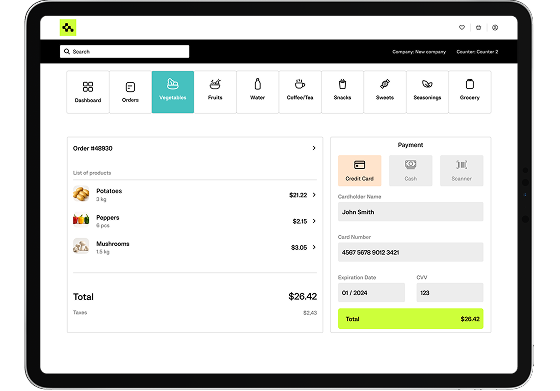Select the Sweets candy icon
This screenshot has width=560, height=391.
point(385,84)
